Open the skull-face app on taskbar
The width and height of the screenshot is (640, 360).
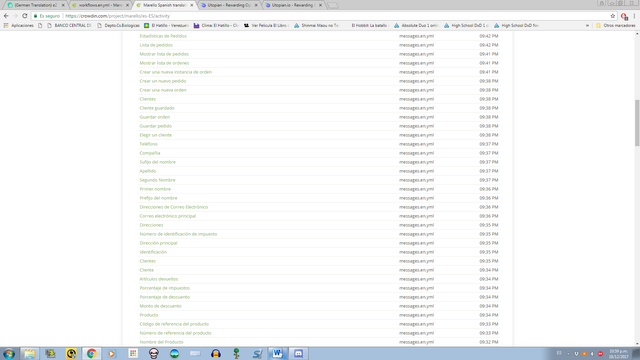153,353
